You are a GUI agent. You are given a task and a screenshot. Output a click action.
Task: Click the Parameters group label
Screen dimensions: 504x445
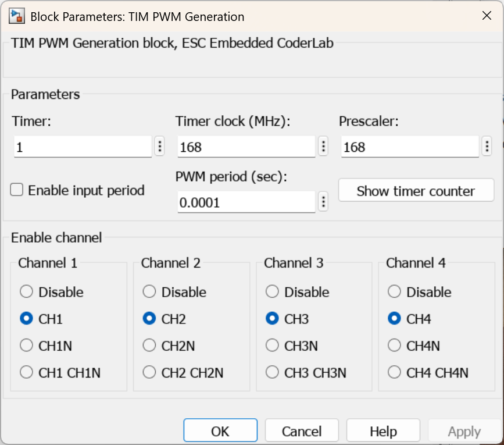(45, 94)
